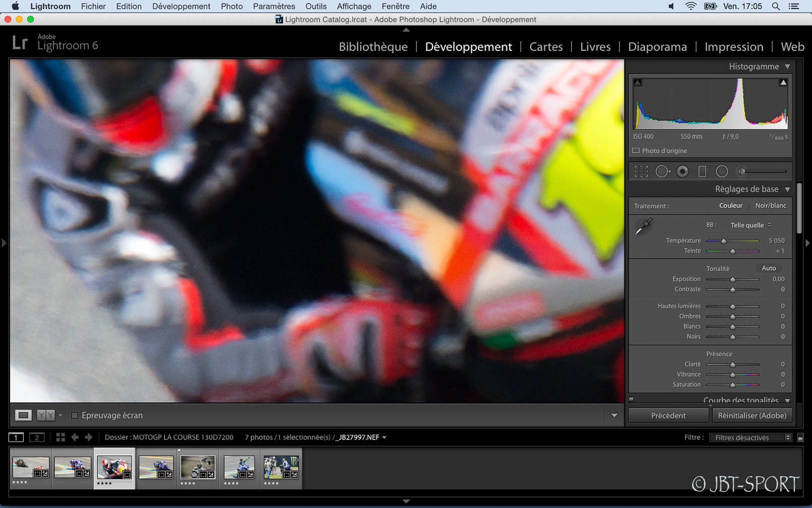Open the Notification Center icon

point(794,7)
